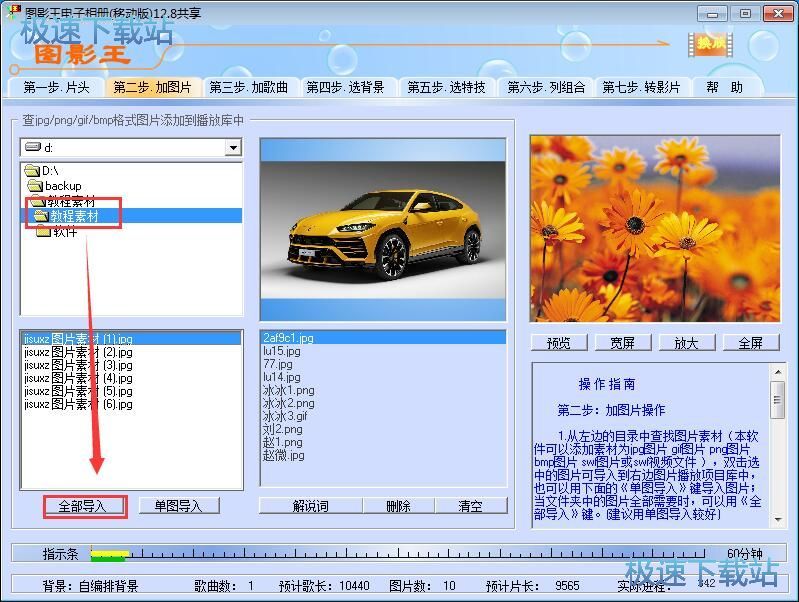This screenshot has height=602, width=799.
Task: Click the drive icon in the d: selector
Action: (33, 148)
